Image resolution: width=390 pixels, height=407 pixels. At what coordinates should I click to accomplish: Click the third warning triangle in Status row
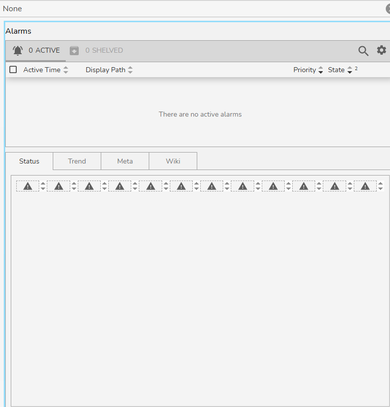pyautogui.click(x=89, y=186)
